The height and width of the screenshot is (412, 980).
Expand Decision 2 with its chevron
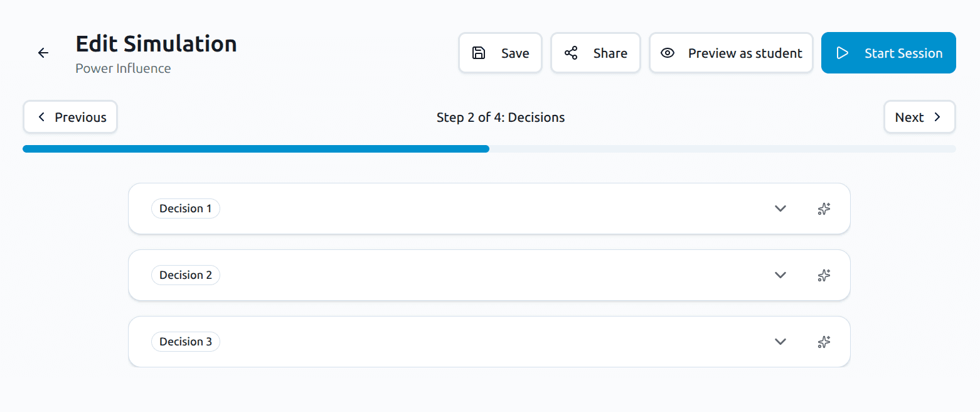780,275
